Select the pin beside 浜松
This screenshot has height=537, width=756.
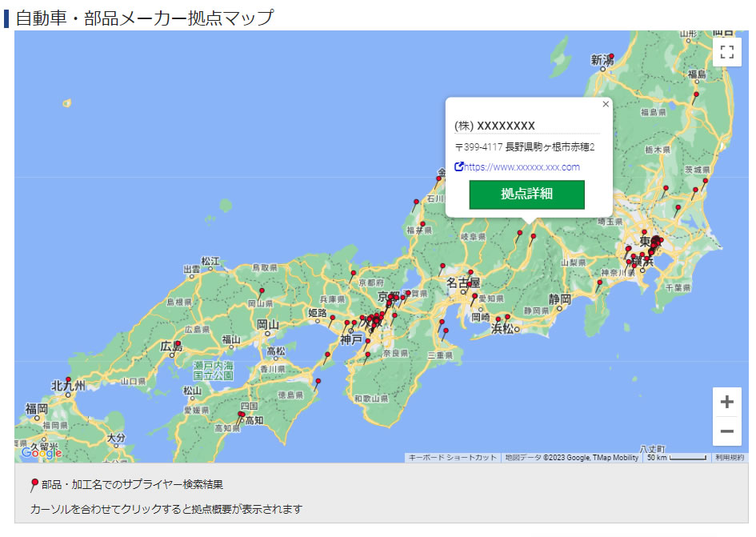coord(507,318)
